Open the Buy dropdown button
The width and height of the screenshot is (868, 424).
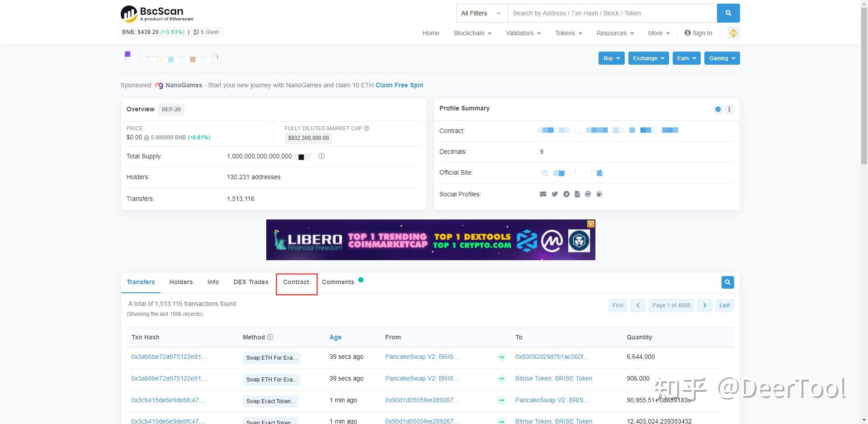point(612,58)
